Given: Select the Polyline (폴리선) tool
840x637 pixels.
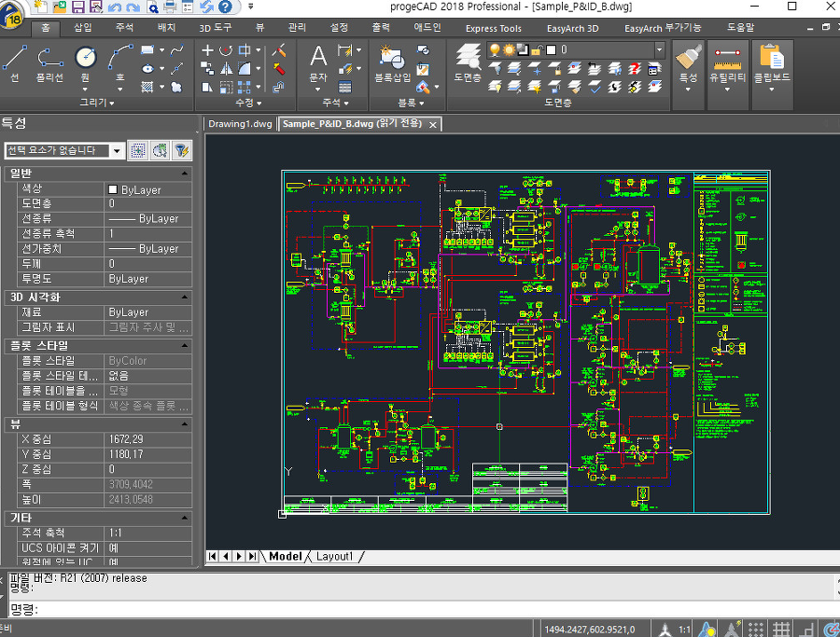Looking at the screenshot, I should 49,63.
